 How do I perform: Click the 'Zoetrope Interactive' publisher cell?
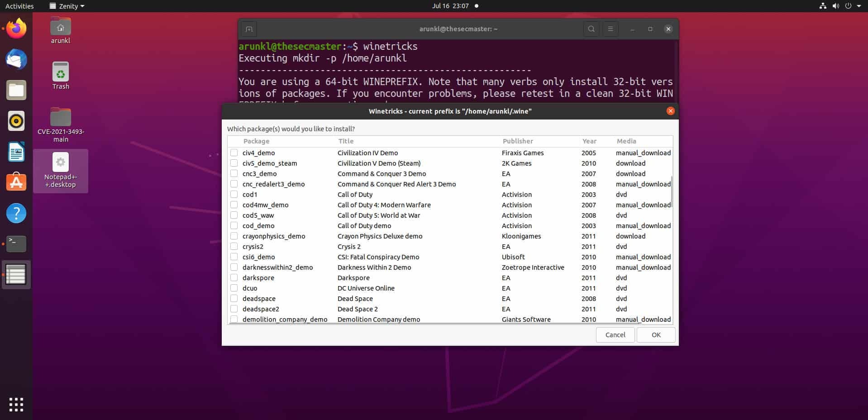[533, 267]
